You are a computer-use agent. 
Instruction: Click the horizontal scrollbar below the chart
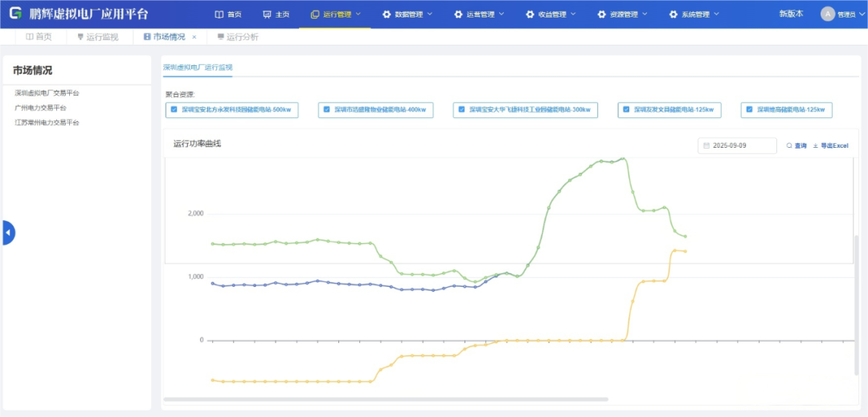[x=386, y=399]
